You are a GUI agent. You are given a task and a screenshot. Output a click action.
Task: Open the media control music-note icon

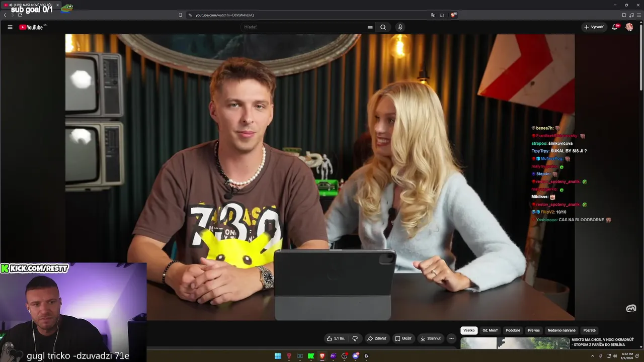(631, 15)
